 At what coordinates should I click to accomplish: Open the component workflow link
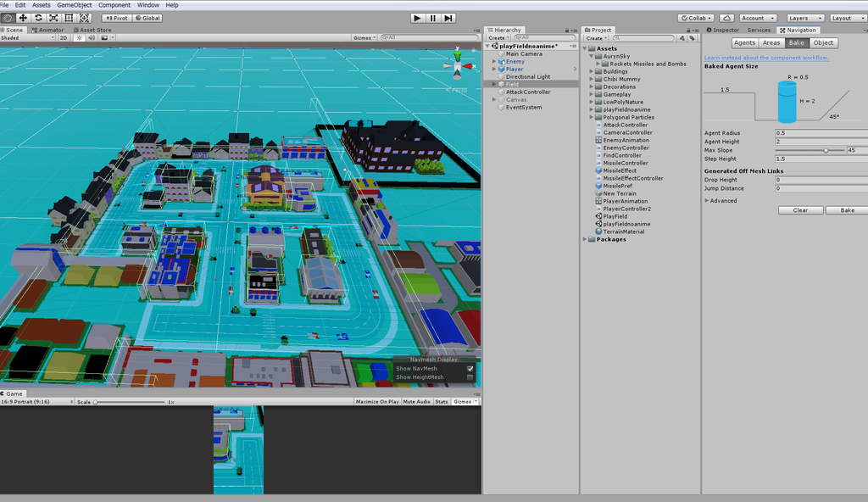click(766, 58)
